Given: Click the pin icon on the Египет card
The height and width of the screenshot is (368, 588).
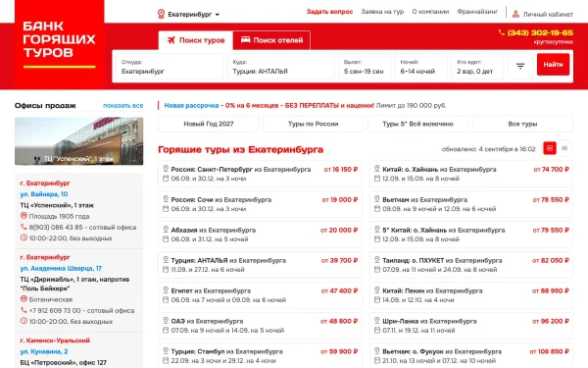Looking at the screenshot, I should click(x=166, y=289).
